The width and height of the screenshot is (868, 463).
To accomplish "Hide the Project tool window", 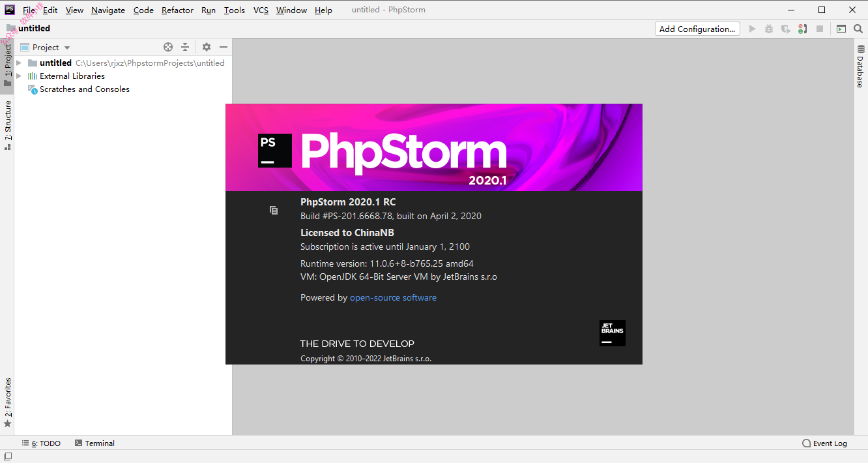I will [x=224, y=47].
